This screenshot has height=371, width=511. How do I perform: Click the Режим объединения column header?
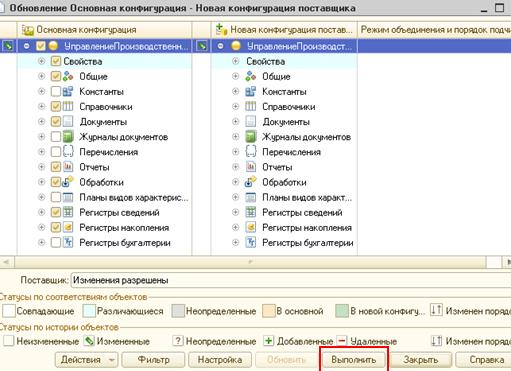click(x=434, y=30)
